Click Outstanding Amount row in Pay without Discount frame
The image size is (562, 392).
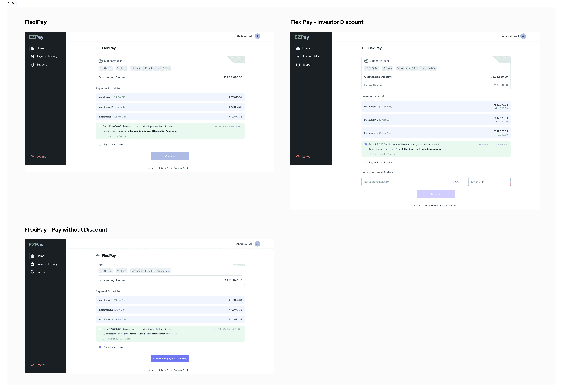click(x=170, y=280)
